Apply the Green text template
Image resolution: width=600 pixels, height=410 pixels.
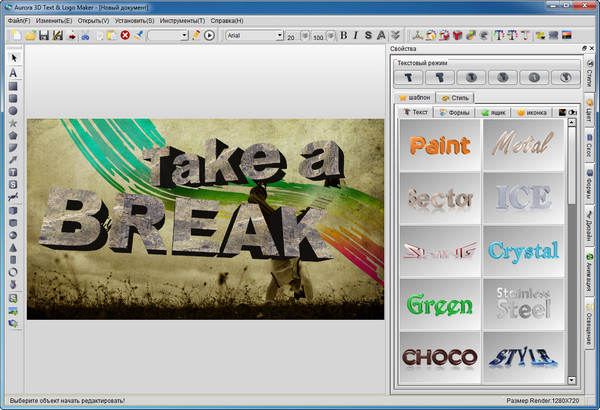tap(440, 304)
